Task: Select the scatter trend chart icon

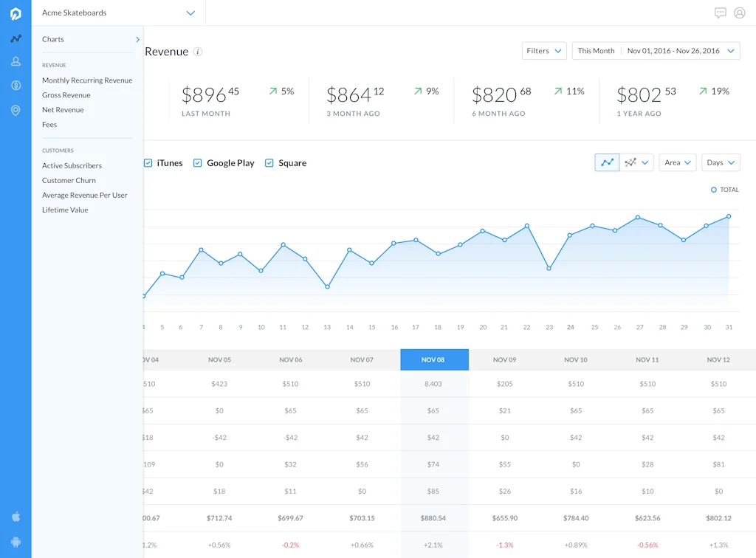Action: (630, 162)
